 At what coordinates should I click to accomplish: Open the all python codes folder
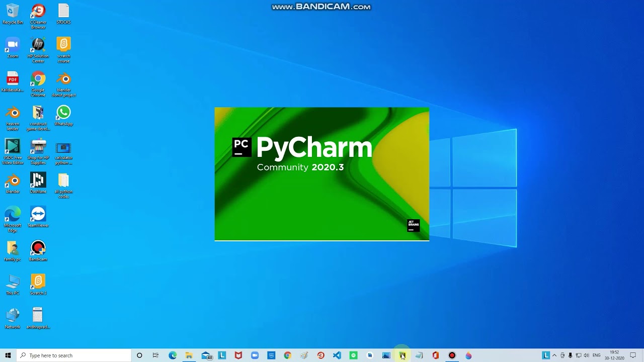[63, 186]
